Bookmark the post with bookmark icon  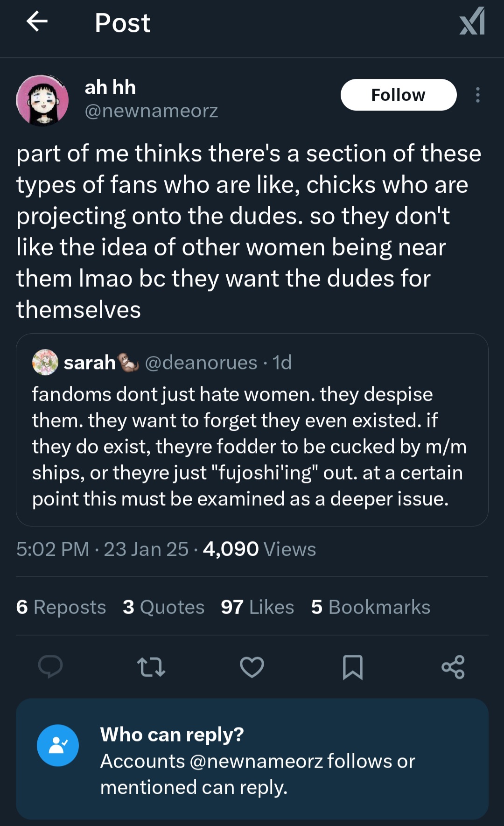point(352,667)
